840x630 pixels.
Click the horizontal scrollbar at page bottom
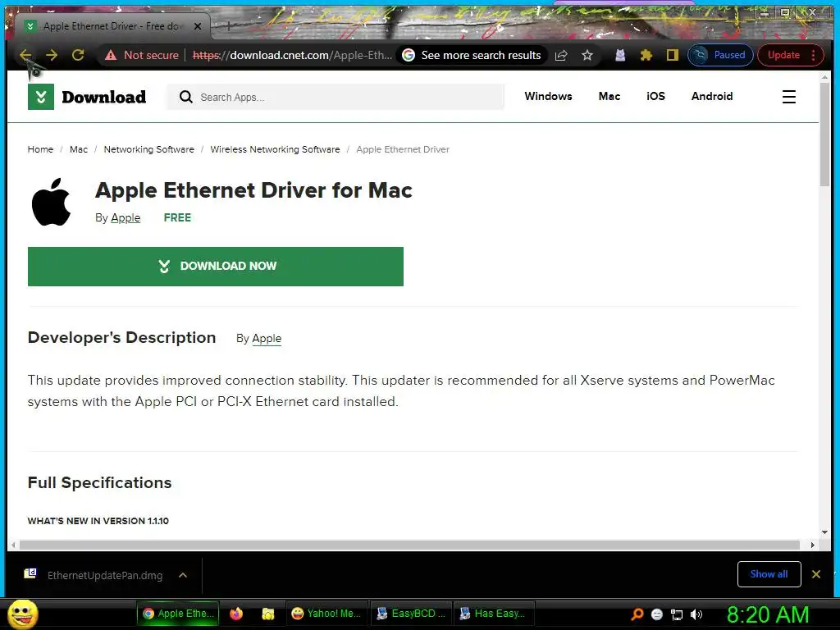tap(410, 545)
